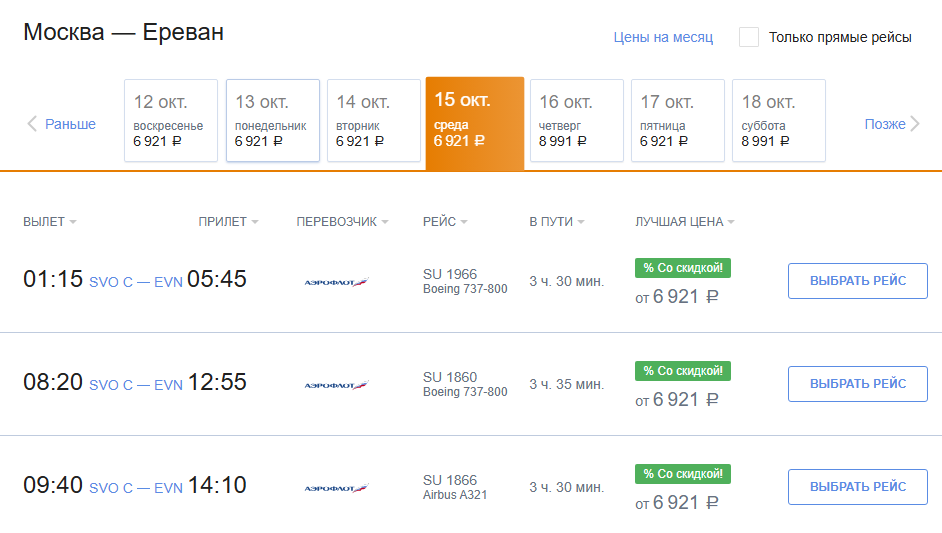Click the Aeroflot logo for flight SU 1860

(336, 385)
